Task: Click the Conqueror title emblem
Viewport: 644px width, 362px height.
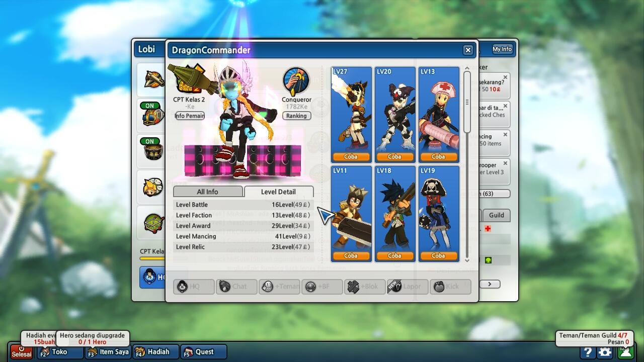Action: click(x=296, y=81)
